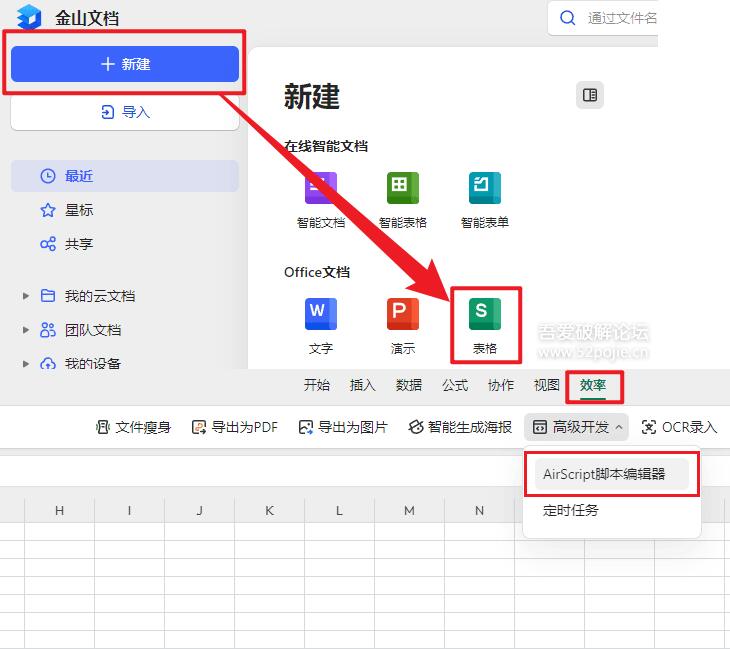
Task: Select column L header
Action: click(x=339, y=510)
